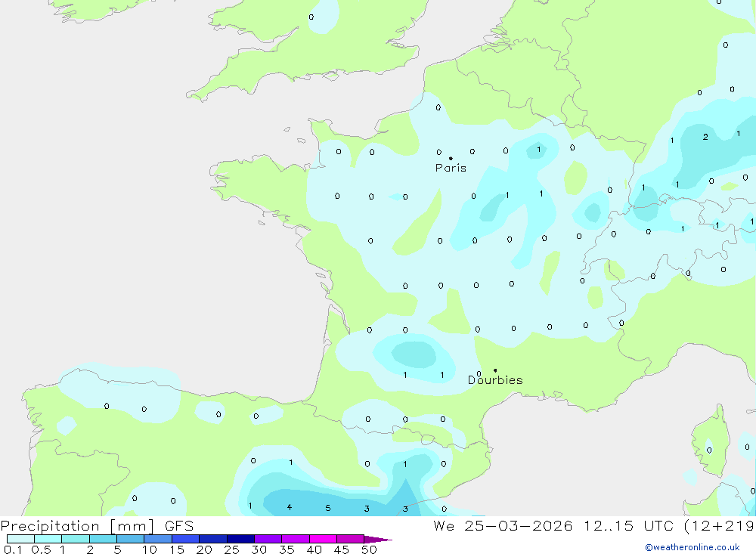Screen dimensions: 756x554
Task: Select the 40–45 mm legend swatch
Action: tap(323, 539)
